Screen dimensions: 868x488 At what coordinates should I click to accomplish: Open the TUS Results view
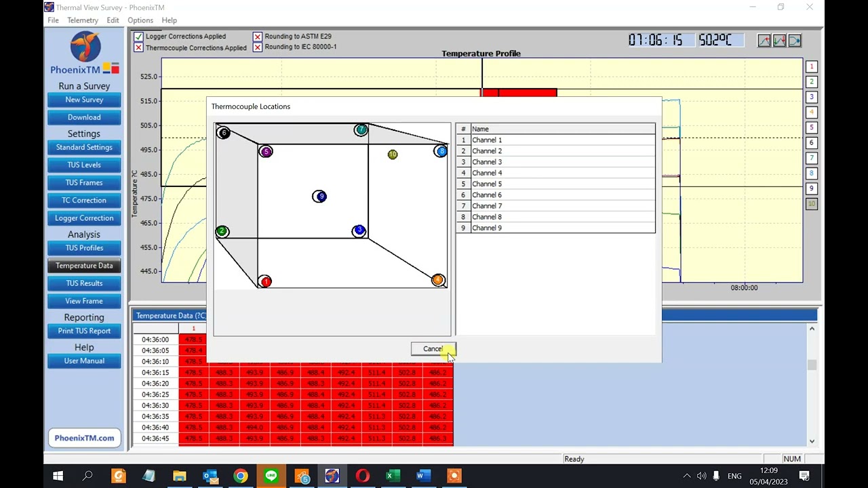click(x=84, y=283)
